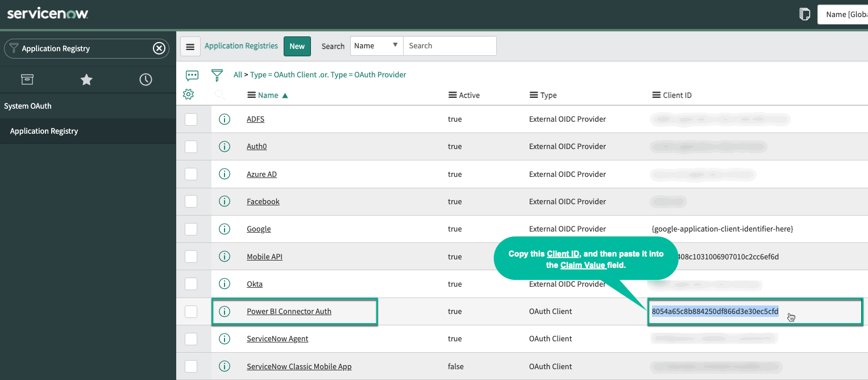Select Application Registry in navigator
The height and width of the screenshot is (380, 868).
point(44,131)
